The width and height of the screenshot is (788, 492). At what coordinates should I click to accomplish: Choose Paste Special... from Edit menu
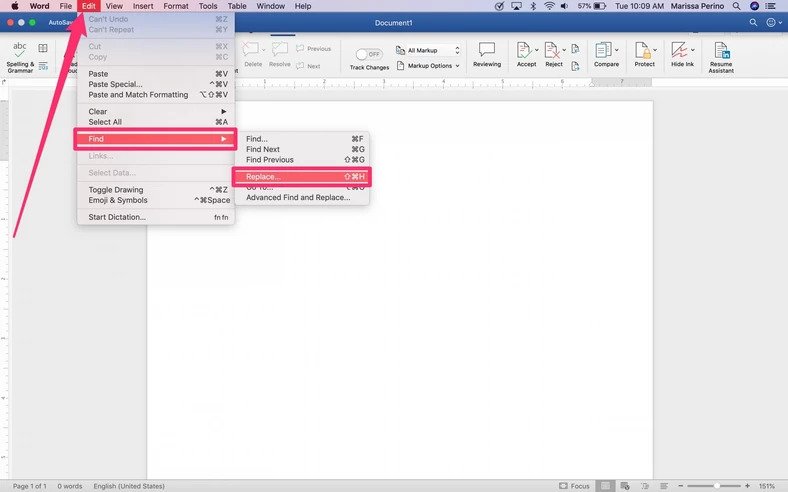[156, 84]
